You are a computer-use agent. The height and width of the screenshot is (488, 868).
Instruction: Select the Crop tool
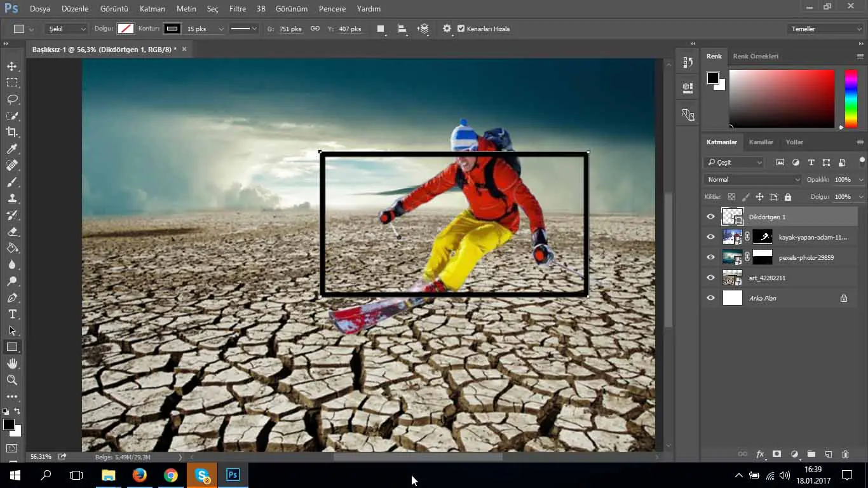pos(12,132)
